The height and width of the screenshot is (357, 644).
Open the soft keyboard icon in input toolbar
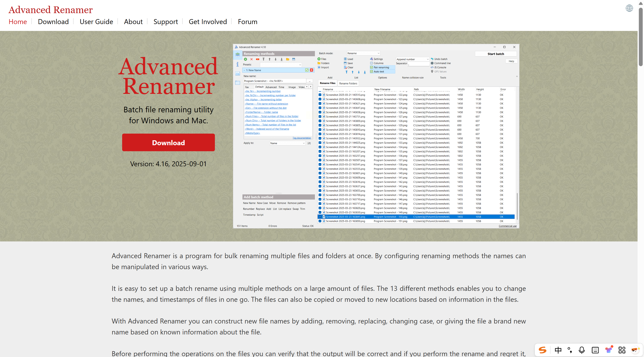point(595,350)
